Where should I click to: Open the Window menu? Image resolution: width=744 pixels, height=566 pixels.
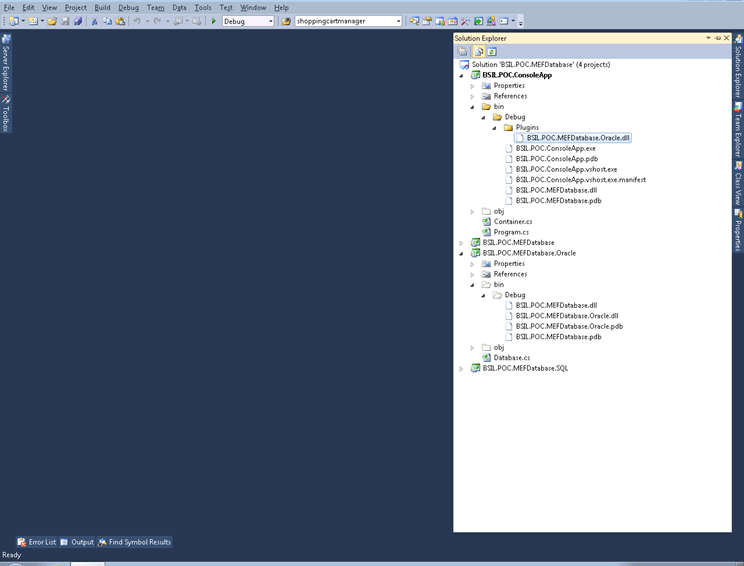[253, 8]
